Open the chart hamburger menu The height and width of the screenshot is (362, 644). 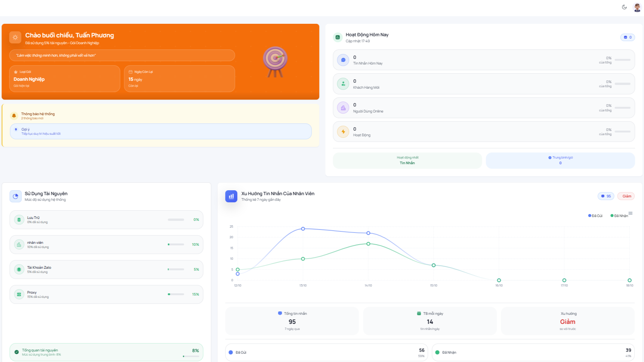[630, 213]
